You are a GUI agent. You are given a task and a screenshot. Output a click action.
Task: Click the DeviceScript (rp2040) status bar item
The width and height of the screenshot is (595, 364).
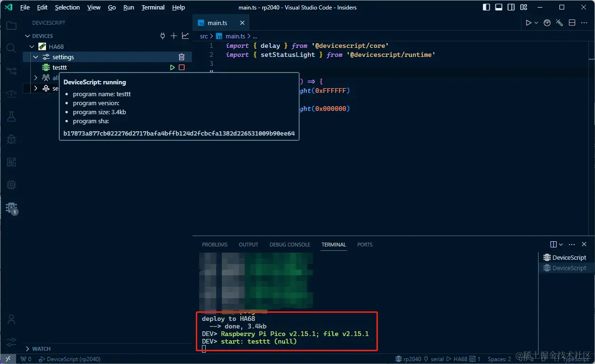70,359
